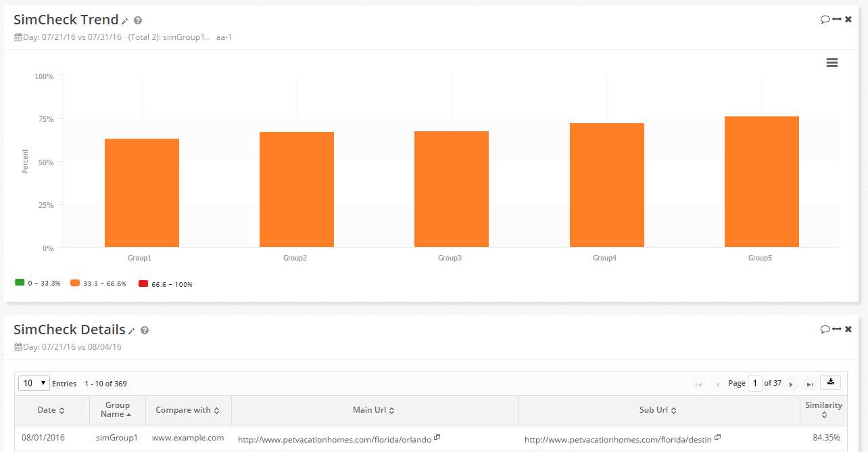Go to the first page of the table
Image resolution: width=868 pixels, height=452 pixels.
pyautogui.click(x=699, y=384)
